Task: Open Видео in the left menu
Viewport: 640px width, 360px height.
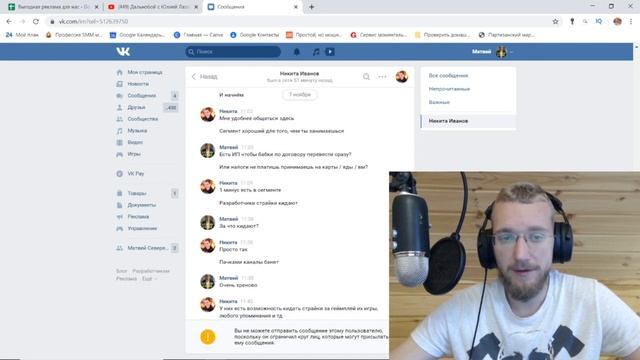Action: pos(135,142)
